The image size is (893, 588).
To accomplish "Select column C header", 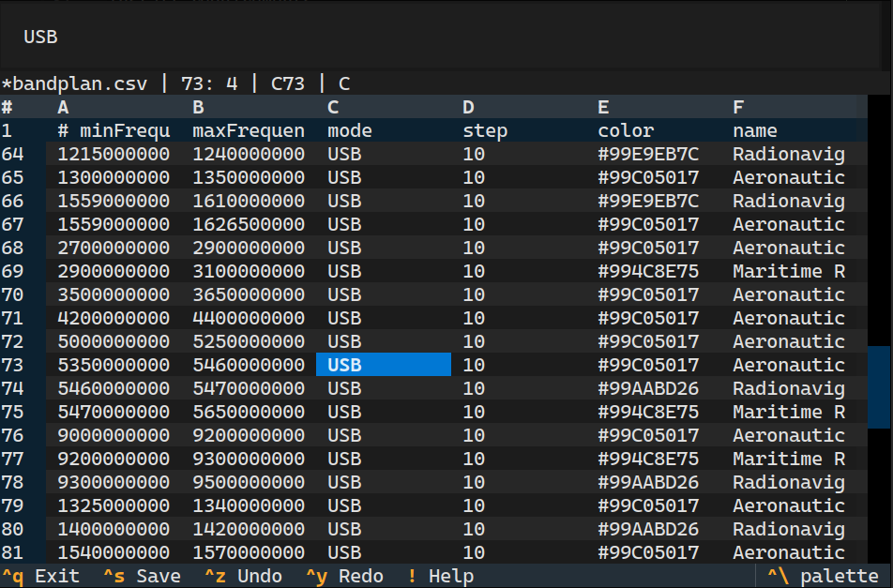I will (333, 107).
